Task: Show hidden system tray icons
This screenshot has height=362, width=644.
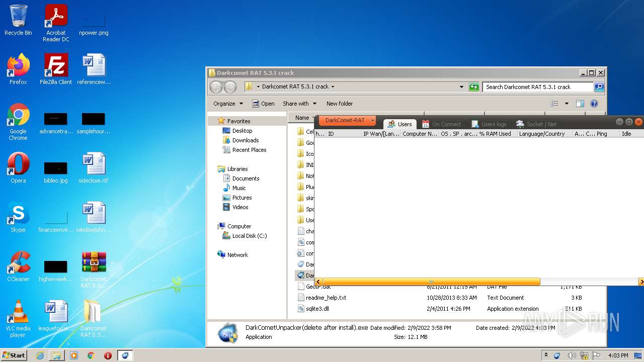Action: click(x=546, y=355)
